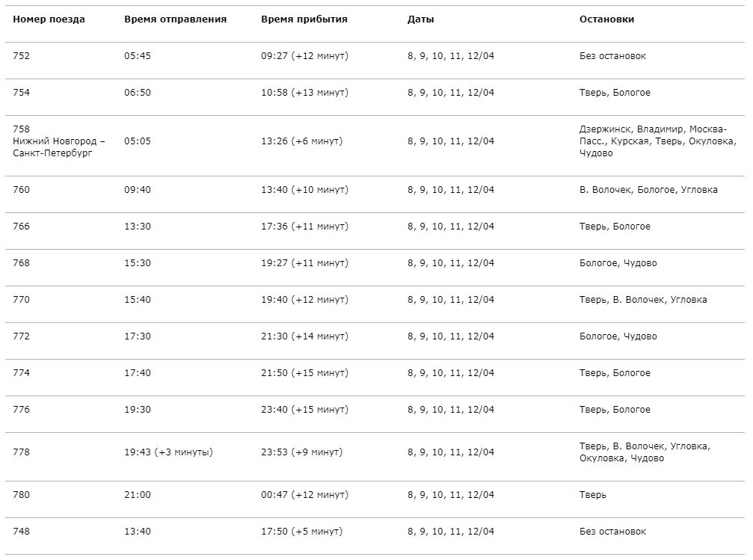Select train number 752
Viewport: 753px width, 560px height.
tap(22, 56)
